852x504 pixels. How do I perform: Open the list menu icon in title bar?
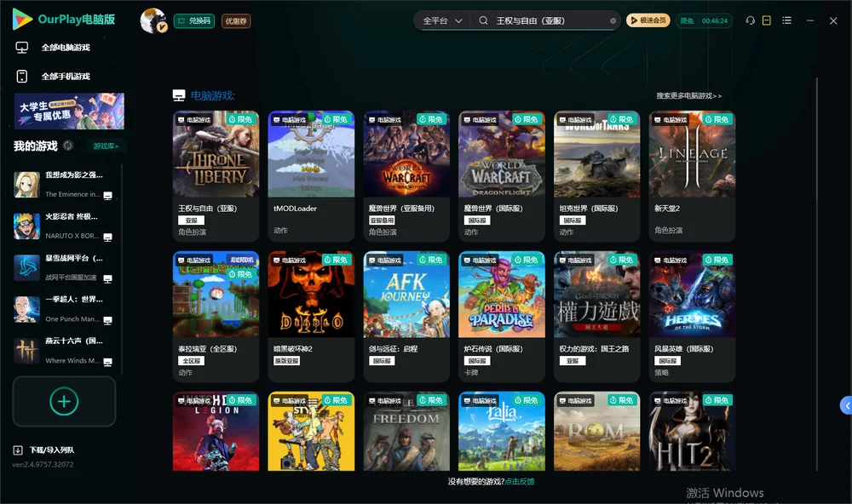tap(786, 20)
